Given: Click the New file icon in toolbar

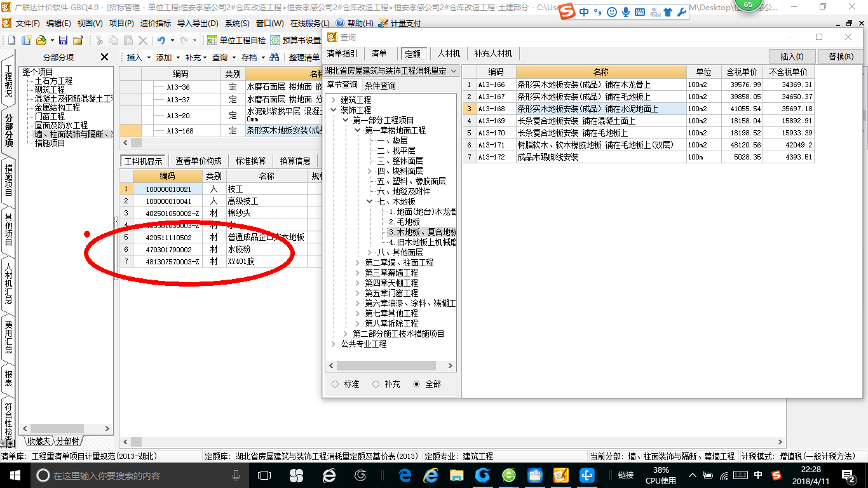Looking at the screenshot, I should [x=11, y=40].
